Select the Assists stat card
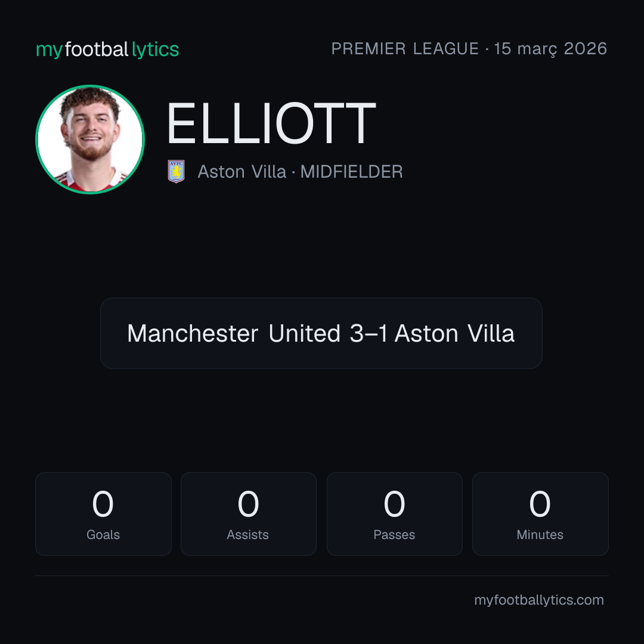Screen dimensions: 644x644 pos(249,514)
